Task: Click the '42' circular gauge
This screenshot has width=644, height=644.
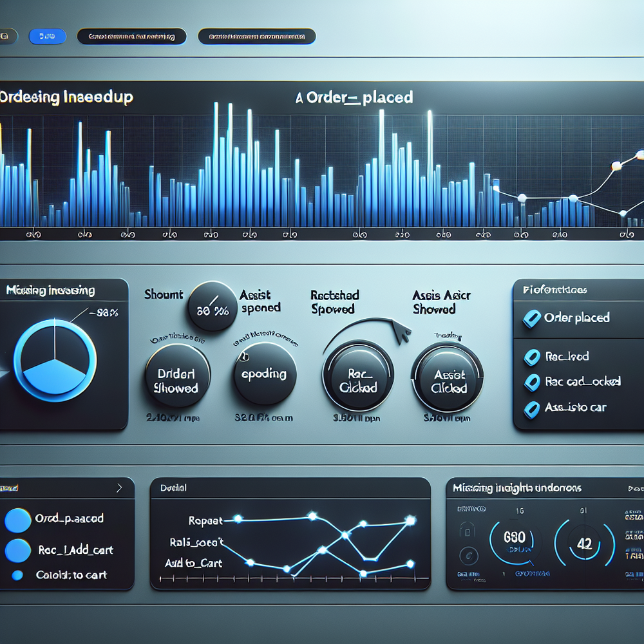Action: [x=585, y=542]
